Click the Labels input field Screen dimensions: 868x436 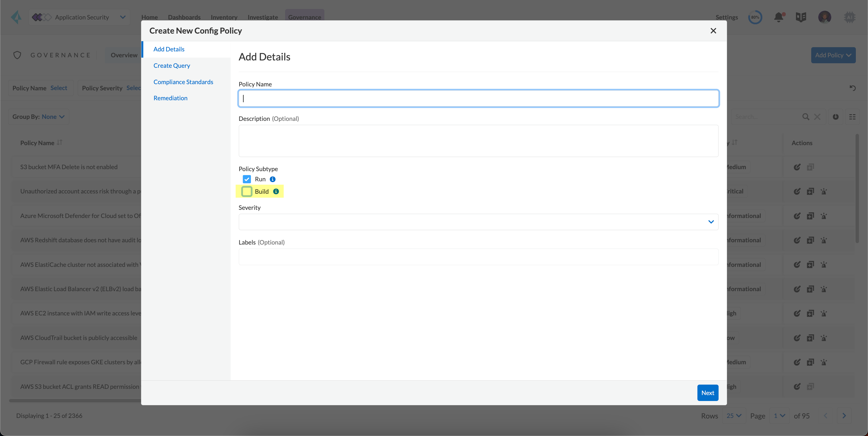pyautogui.click(x=478, y=257)
